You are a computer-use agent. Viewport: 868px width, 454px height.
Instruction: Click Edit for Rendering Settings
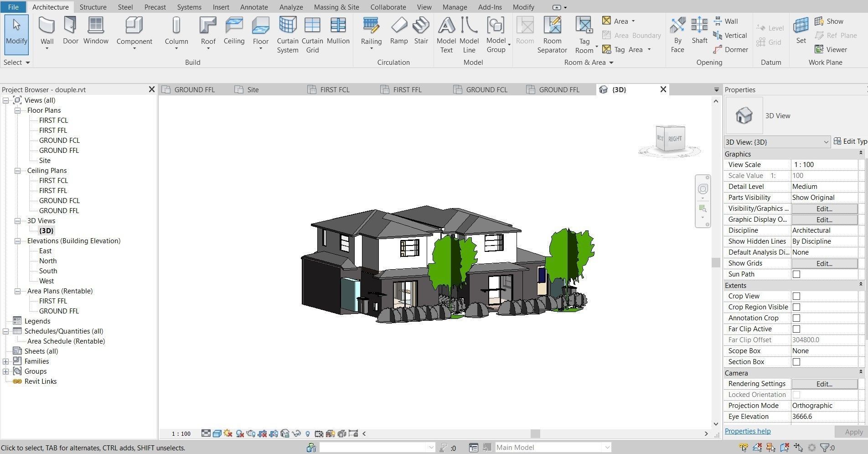pyautogui.click(x=824, y=384)
